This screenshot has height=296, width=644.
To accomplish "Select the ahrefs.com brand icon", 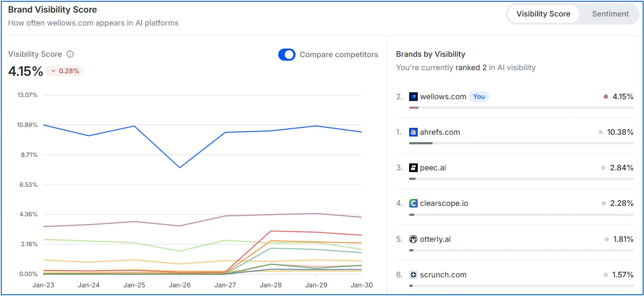I will click(413, 132).
